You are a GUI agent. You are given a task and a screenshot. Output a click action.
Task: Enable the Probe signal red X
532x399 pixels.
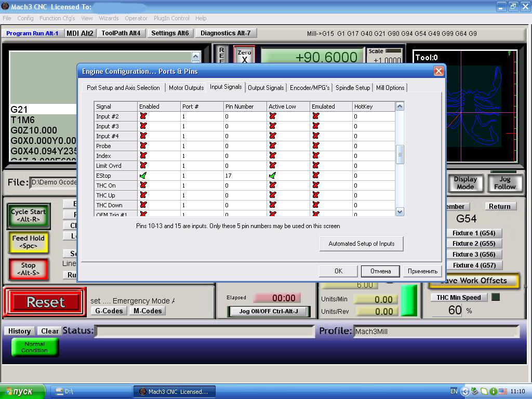(x=143, y=145)
